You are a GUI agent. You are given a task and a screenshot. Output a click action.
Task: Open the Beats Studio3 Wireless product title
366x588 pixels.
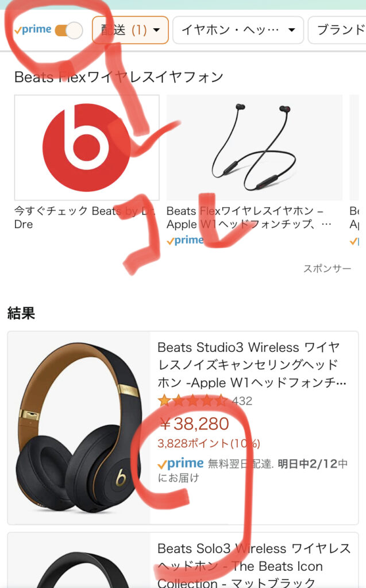(x=252, y=365)
